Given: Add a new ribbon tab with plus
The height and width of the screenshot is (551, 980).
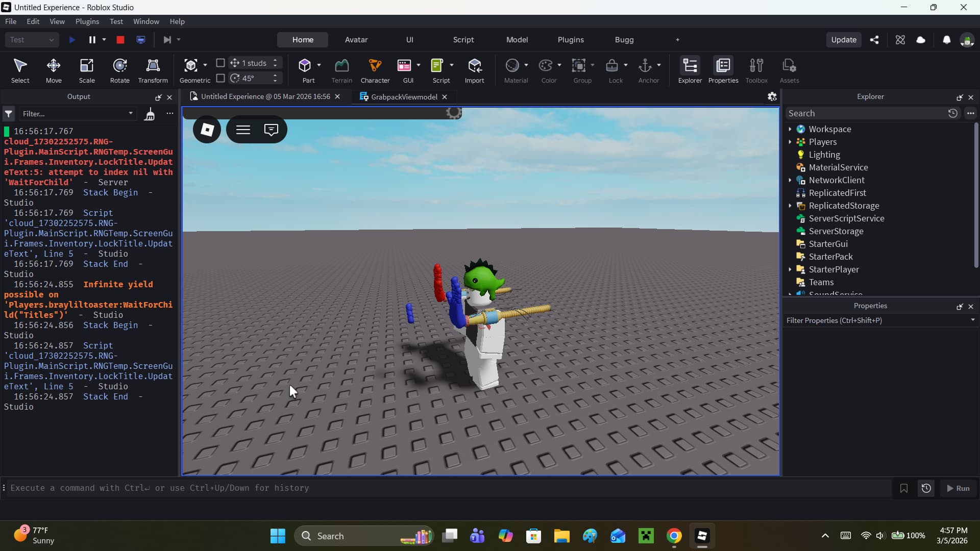Looking at the screenshot, I should (677, 40).
